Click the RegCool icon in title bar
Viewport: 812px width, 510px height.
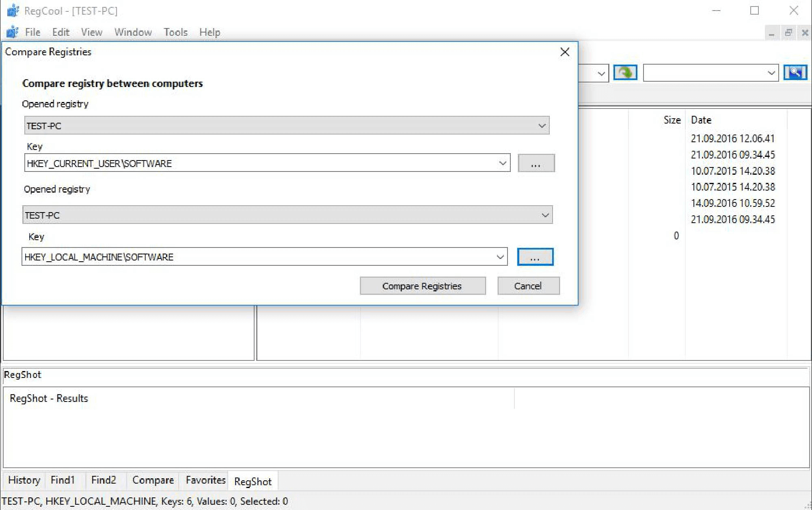pyautogui.click(x=13, y=11)
